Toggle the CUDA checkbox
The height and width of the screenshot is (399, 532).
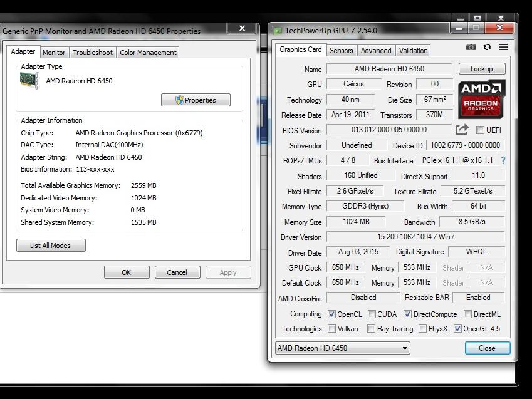point(372,314)
